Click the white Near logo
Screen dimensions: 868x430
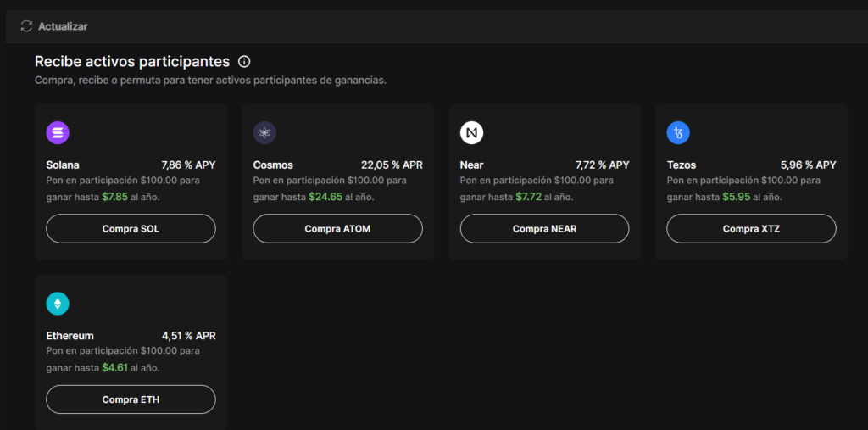click(x=471, y=133)
